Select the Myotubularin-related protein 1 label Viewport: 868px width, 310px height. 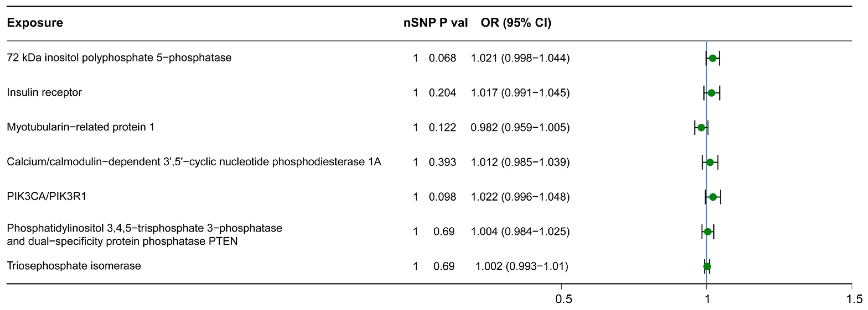click(81, 127)
